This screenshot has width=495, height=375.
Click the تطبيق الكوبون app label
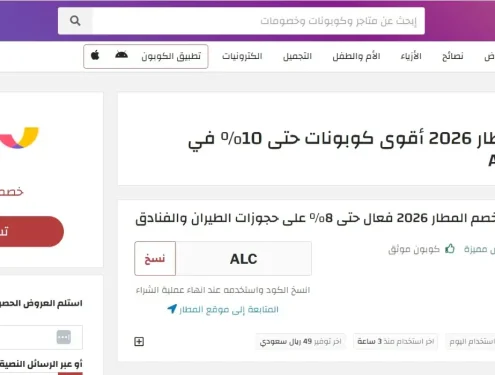click(171, 56)
